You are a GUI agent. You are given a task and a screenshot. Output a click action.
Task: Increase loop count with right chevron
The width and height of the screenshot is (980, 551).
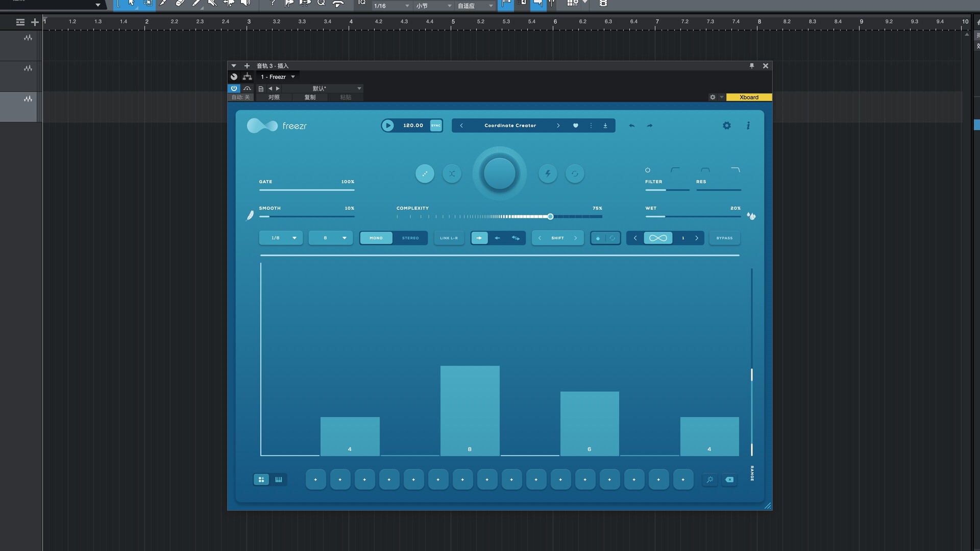[x=696, y=238]
